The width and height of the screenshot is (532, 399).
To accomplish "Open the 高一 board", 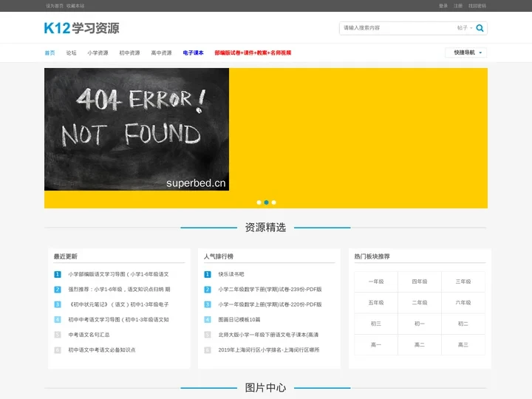I will click(376, 345).
